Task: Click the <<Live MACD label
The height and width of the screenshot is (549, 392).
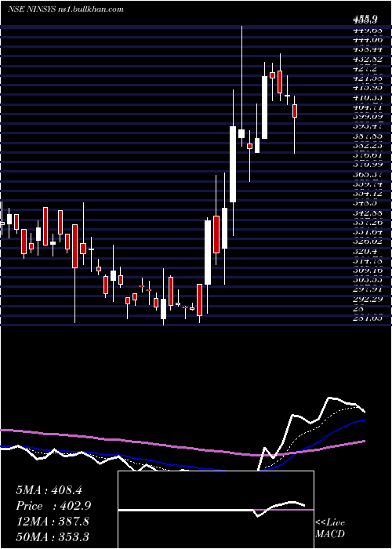Action: point(330,529)
